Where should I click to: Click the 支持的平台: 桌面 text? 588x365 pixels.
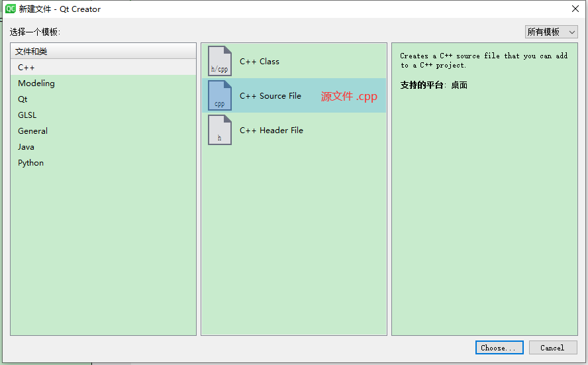(434, 85)
